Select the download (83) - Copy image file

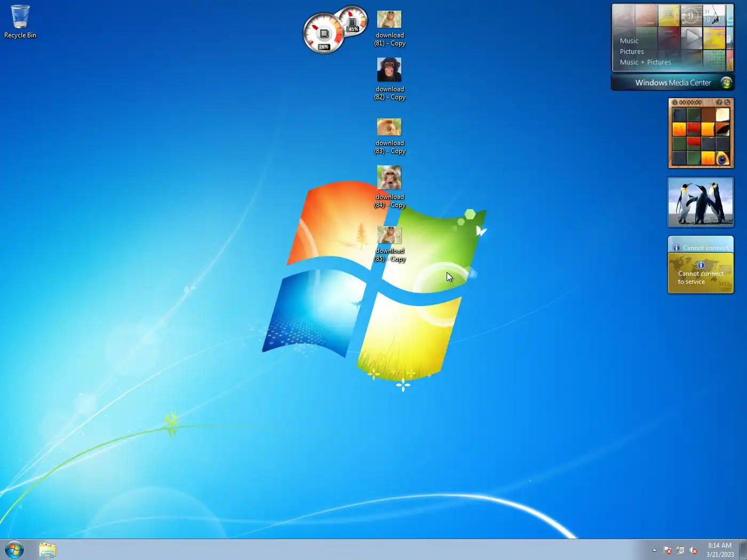[390, 136]
